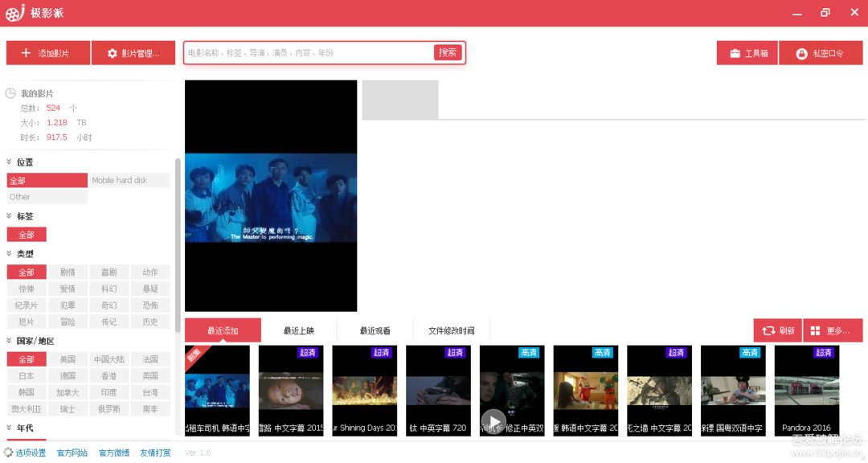Click the 极影派 app logo
This screenshot has height=463, width=868.
[x=15, y=13]
